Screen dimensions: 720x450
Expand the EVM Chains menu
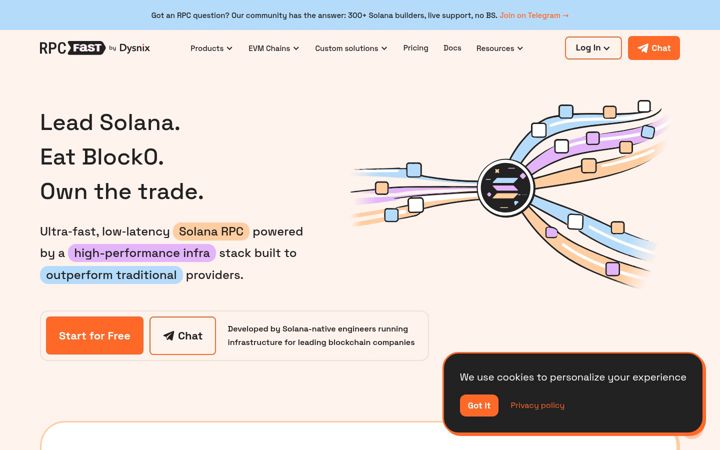pos(274,48)
